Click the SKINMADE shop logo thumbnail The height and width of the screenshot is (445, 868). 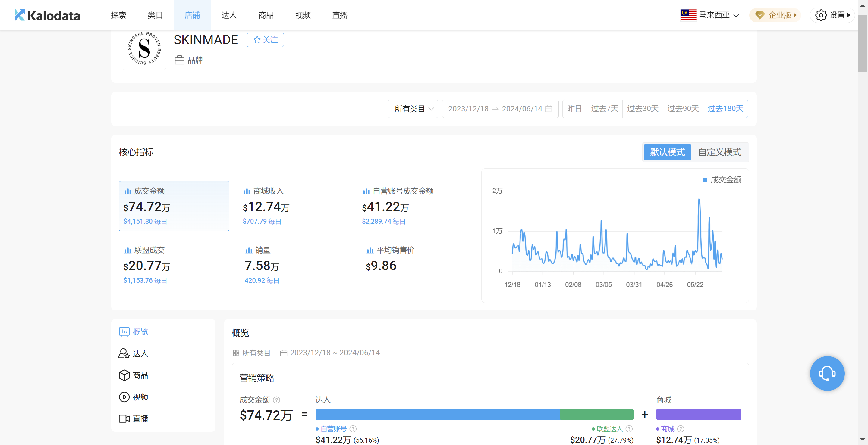point(144,49)
